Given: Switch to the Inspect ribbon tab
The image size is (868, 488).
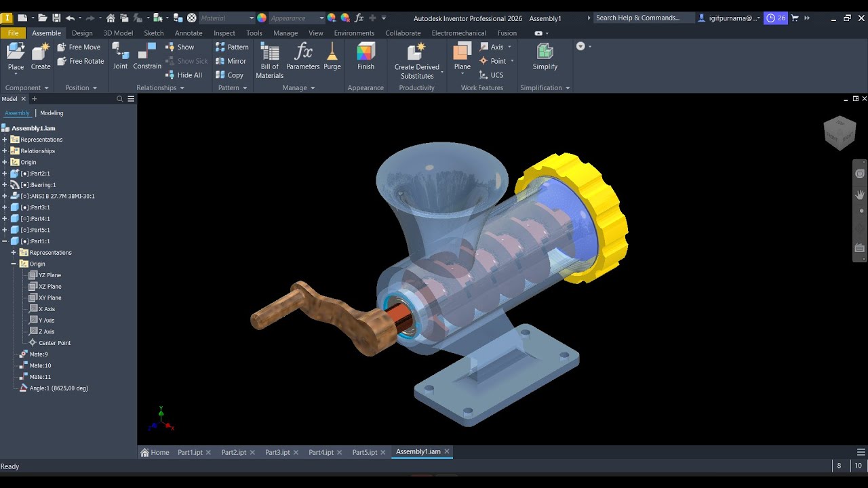Looking at the screenshot, I should click(224, 33).
